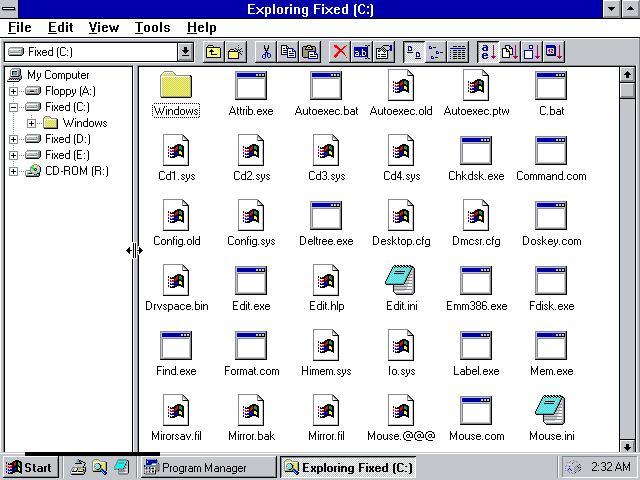Click the 2:32 AM clock
Image resolution: width=640 pixels, height=480 pixels.
tap(611, 467)
